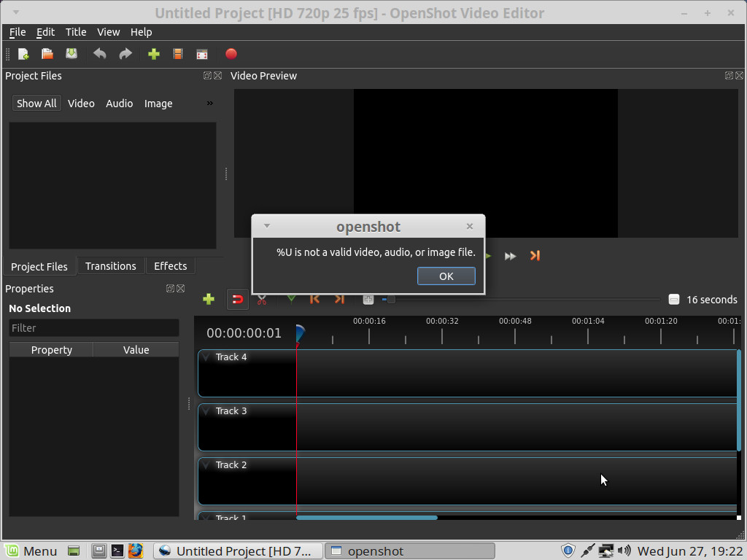Open the terminal from the taskbar

coord(117,551)
